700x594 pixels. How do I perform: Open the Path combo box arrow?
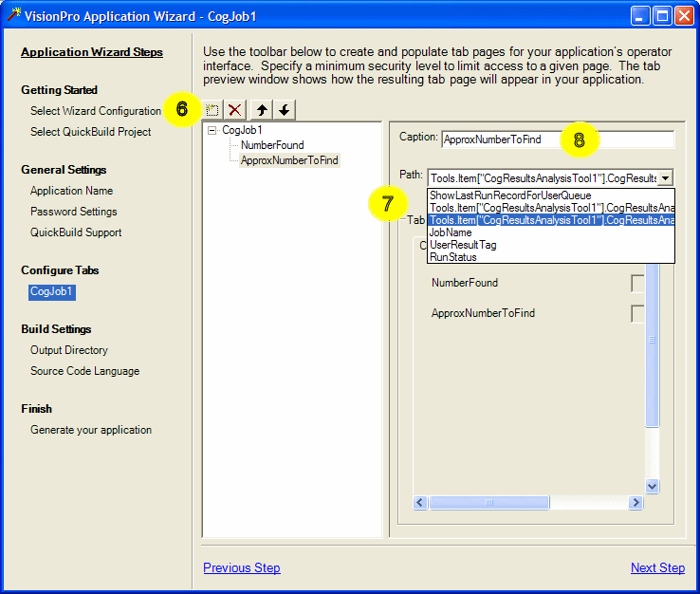(x=666, y=177)
